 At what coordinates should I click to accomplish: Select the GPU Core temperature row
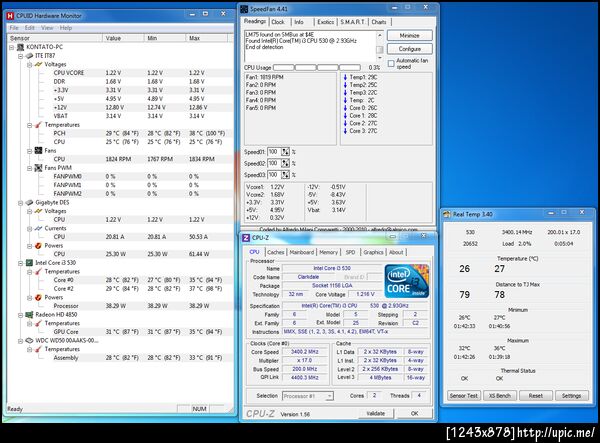(x=121, y=332)
